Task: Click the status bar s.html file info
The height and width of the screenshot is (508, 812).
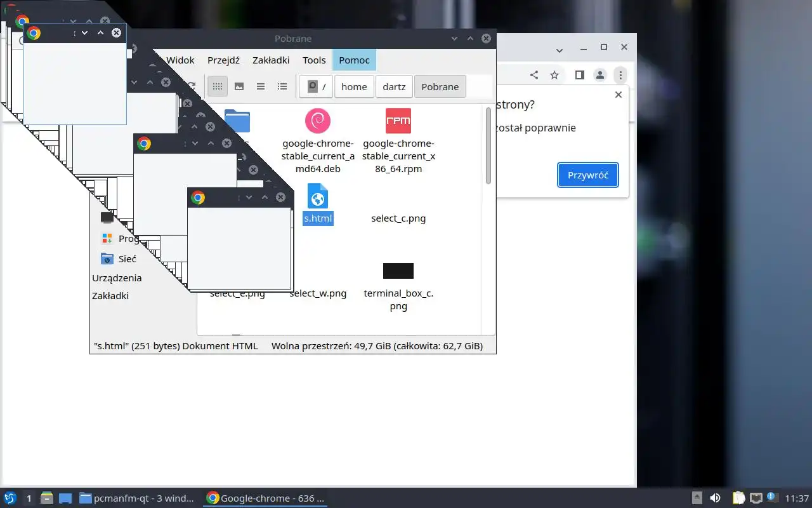Action: (176, 346)
